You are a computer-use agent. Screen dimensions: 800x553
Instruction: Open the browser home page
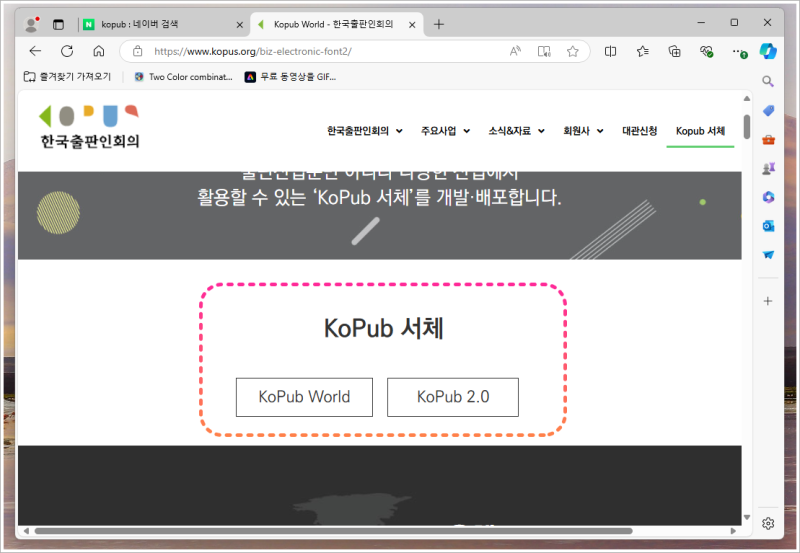(x=98, y=51)
